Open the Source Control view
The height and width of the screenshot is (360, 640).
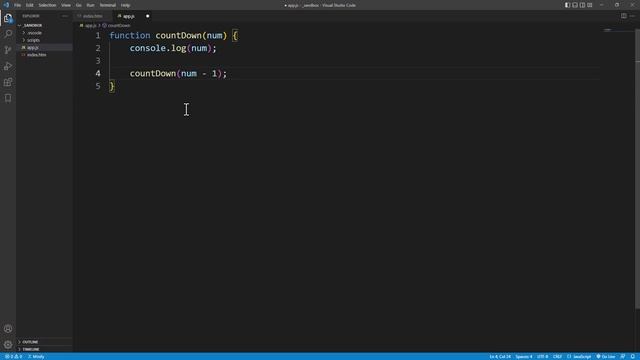tap(8, 50)
